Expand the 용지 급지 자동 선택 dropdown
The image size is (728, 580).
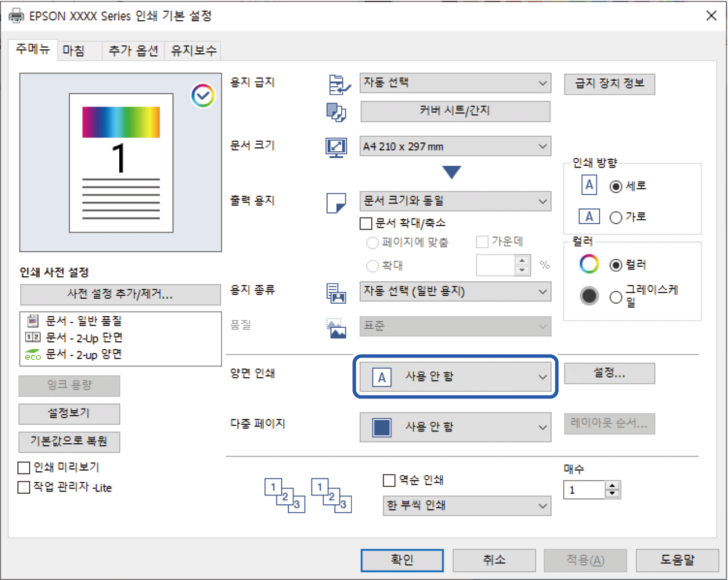[455, 83]
